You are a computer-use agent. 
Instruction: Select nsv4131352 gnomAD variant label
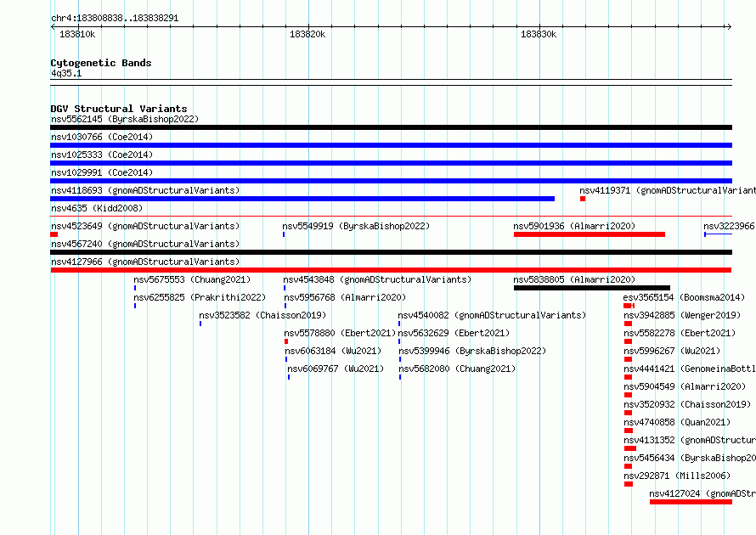(x=690, y=440)
